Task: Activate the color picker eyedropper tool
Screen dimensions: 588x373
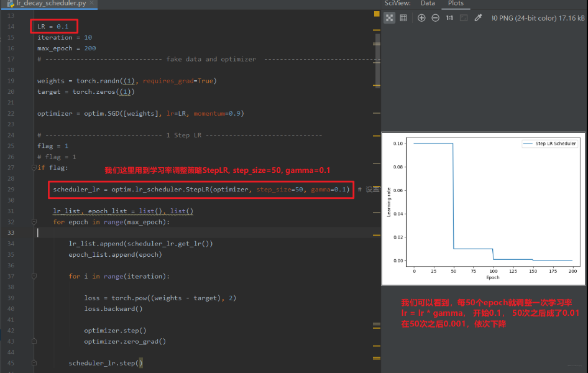Action: pyautogui.click(x=478, y=17)
